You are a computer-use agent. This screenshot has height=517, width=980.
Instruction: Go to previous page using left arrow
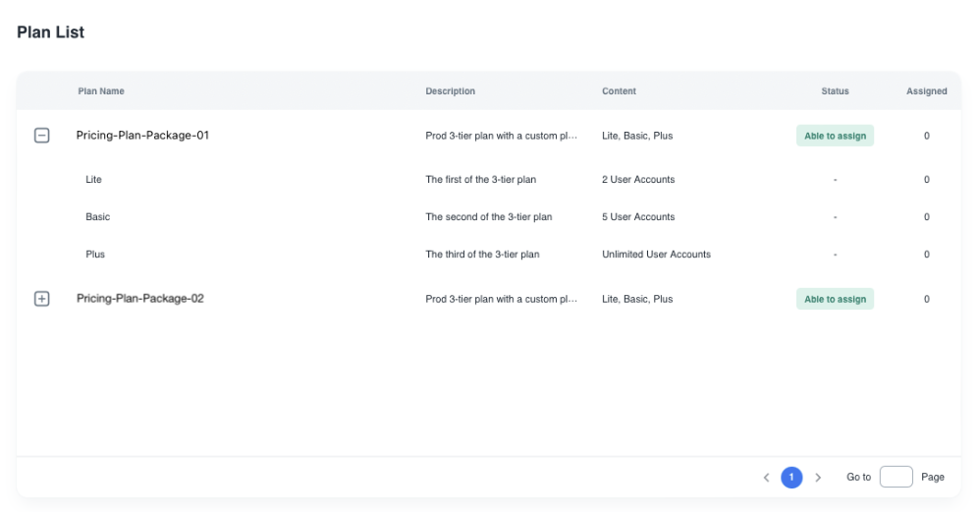766,478
